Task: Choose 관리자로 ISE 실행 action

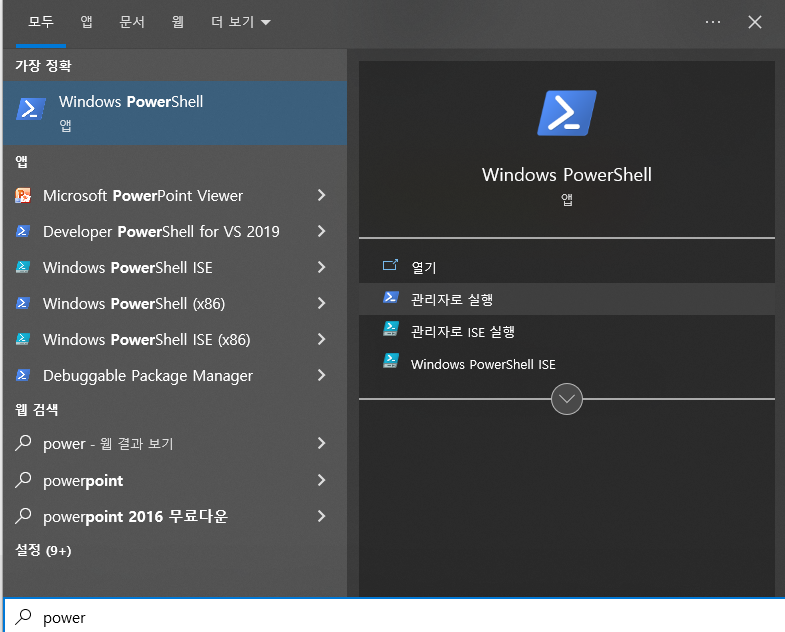Action: [x=567, y=331]
